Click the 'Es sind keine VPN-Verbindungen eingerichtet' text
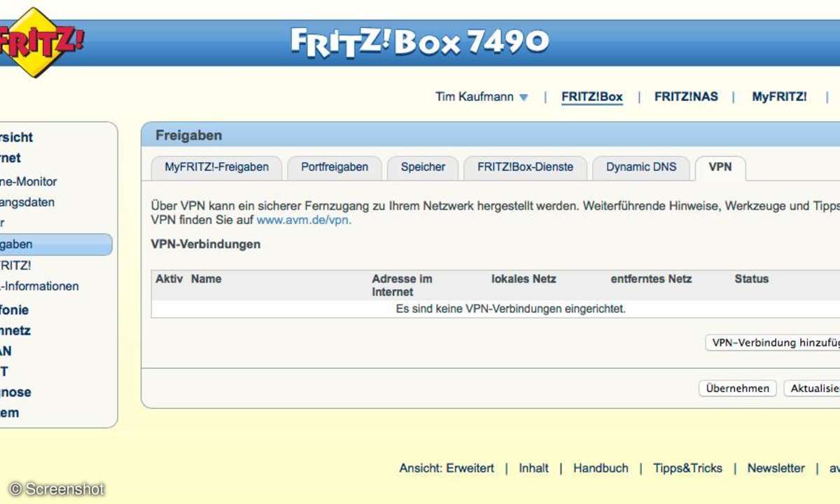Image resolution: width=840 pixels, height=504 pixels. (x=511, y=308)
